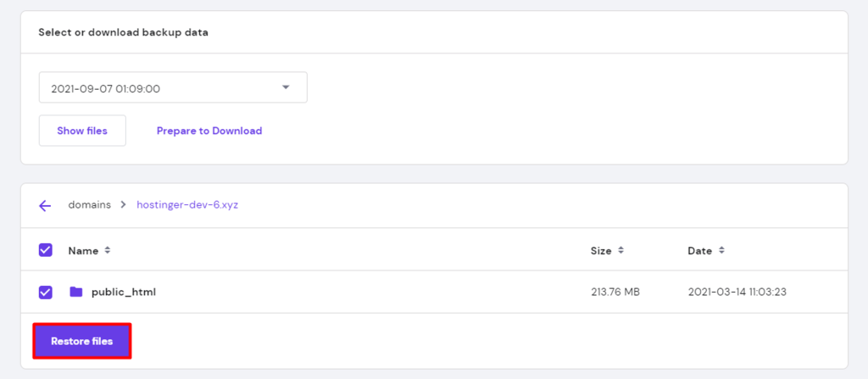This screenshot has width=868, height=379.
Task: Go to the domains breadcrumb
Action: pos(89,205)
